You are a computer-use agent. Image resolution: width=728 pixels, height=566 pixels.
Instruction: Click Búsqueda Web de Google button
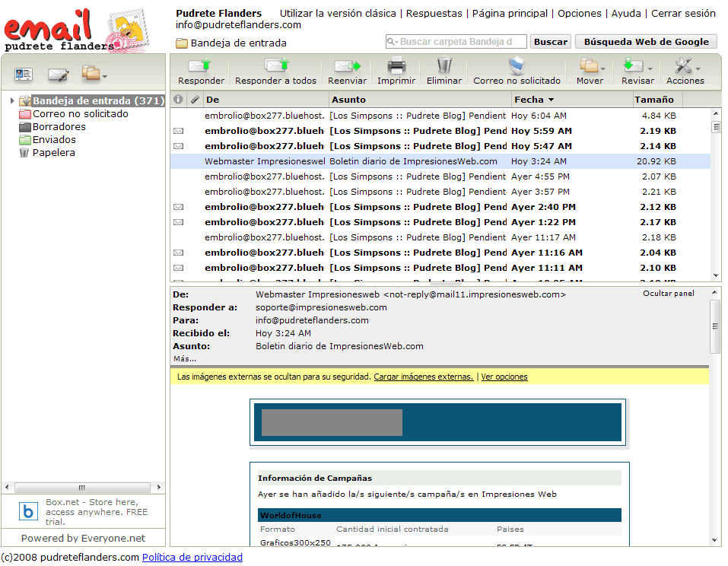647,42
